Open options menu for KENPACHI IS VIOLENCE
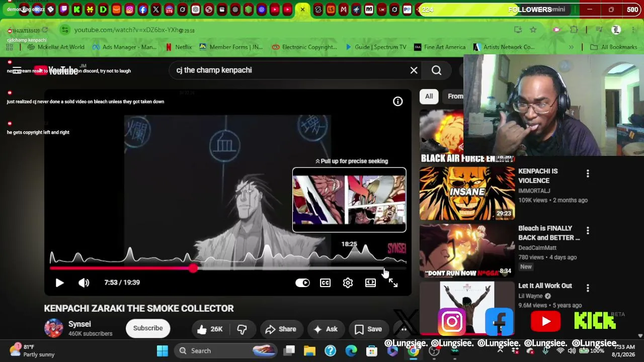 [588, 173]
